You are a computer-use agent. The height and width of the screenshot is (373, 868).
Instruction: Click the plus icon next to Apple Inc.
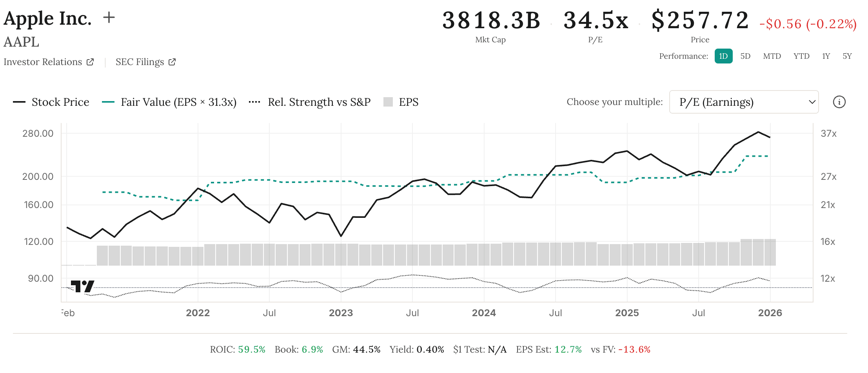tap(109, 16)
